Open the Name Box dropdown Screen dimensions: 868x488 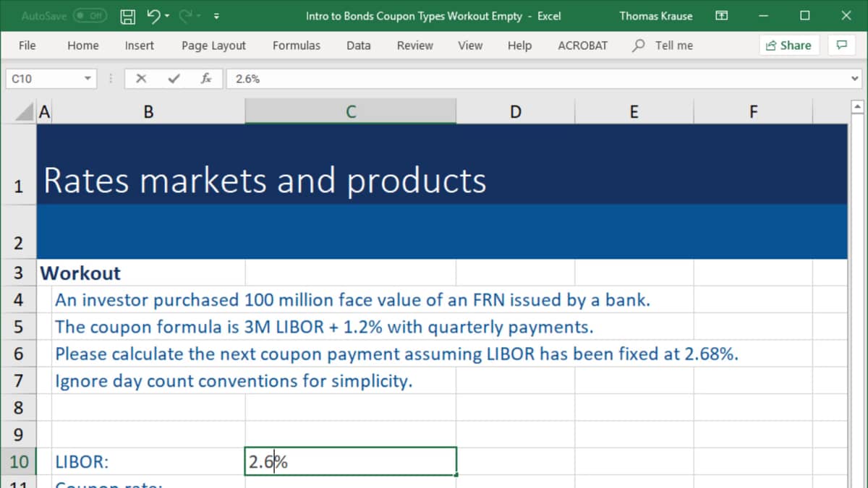[x=88, y=79]
